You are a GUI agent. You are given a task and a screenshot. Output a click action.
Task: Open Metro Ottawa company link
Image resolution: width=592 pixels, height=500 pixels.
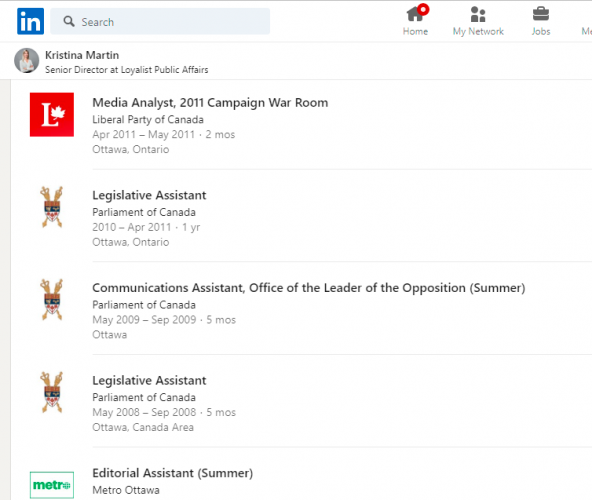pyautogui.click(x=126, y=490)
